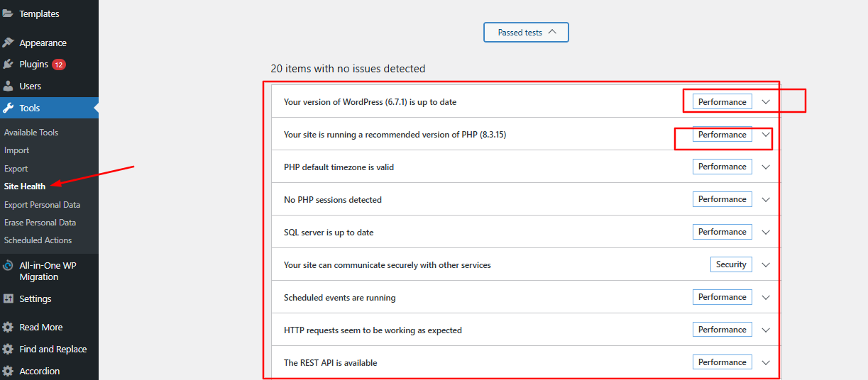Go to Available Tools page
Screen dimensions: 868x380
pyautogui.click(x=31, y=133)
